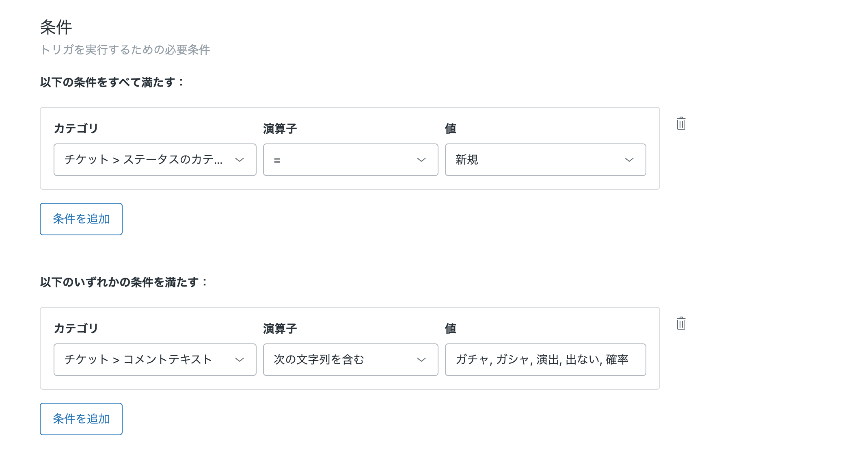
Task: Click 条件を追加 under the すべて満たす section
Action: coord(81,219)
